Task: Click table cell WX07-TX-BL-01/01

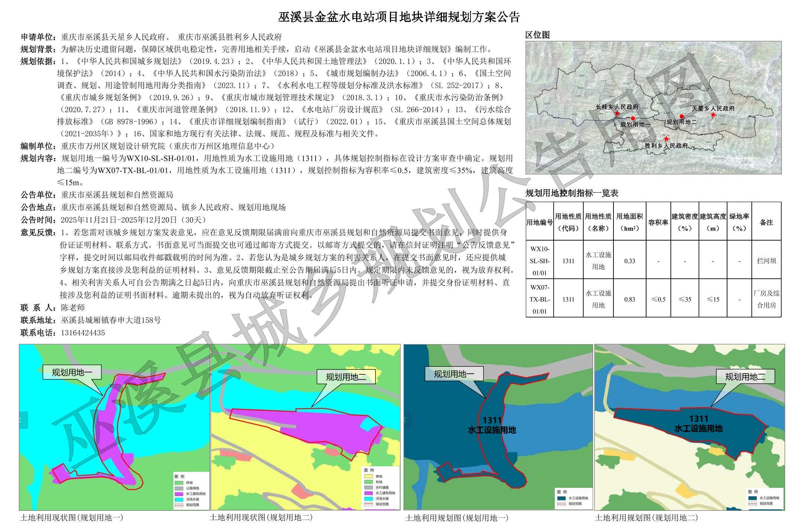Action: coord(540,299)
